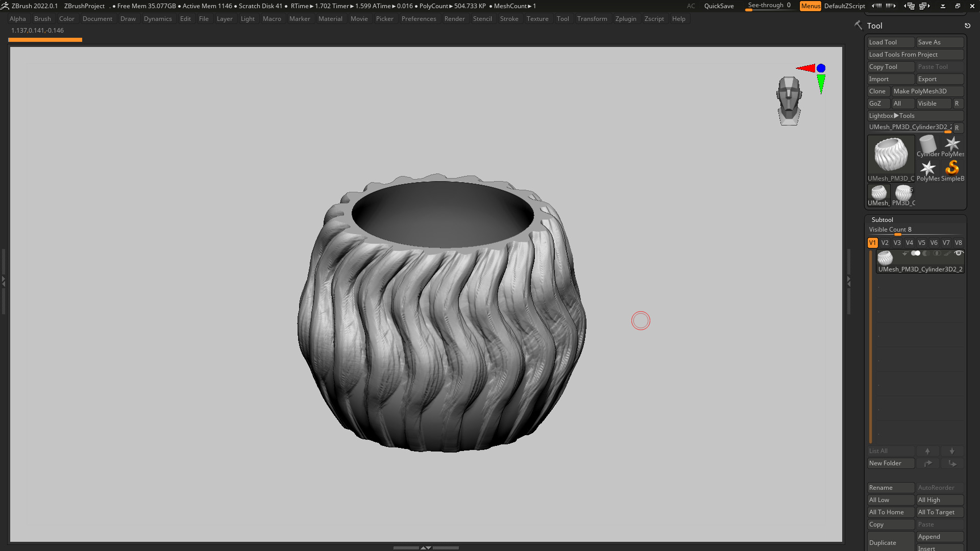
Task: Click the move-down curved arrow button
Action: [x=952, y=463]
